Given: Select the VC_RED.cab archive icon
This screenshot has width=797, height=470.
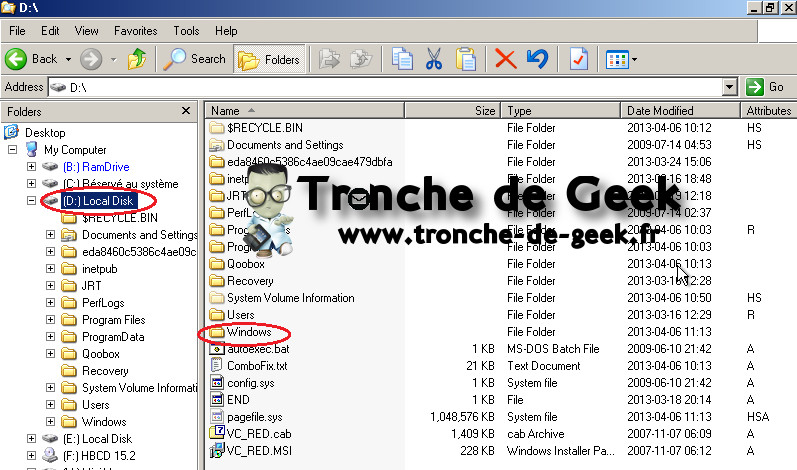Looking at the screenshot, I should (x=217, y=433).
